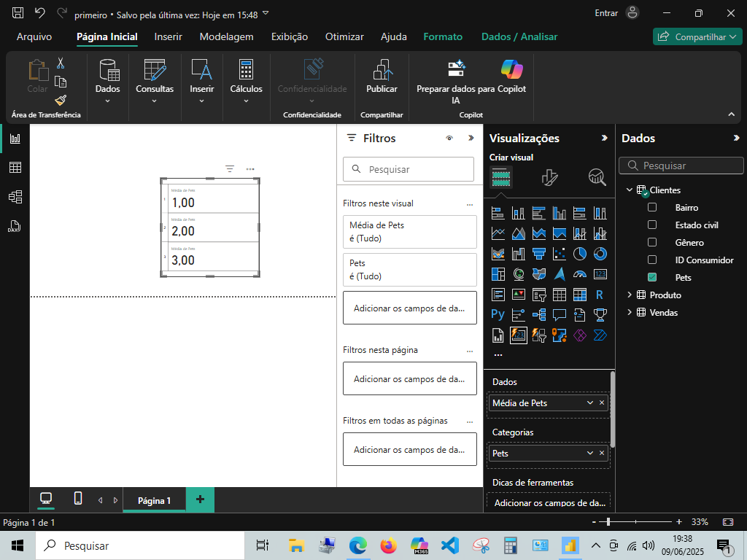
Task: Open the Dados / Analisar tab
Action: 519,36
